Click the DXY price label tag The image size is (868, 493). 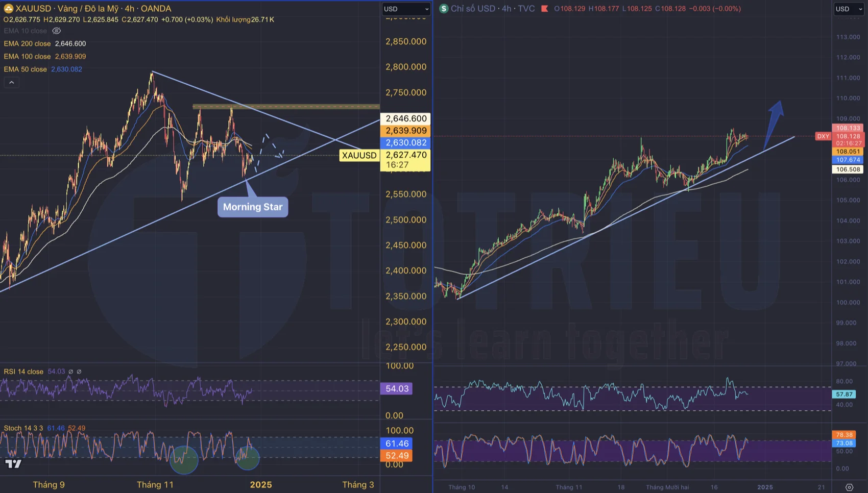coord(823,136)
